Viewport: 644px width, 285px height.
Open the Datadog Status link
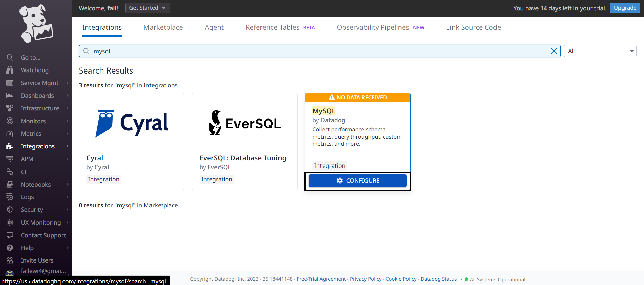(439, 279)
